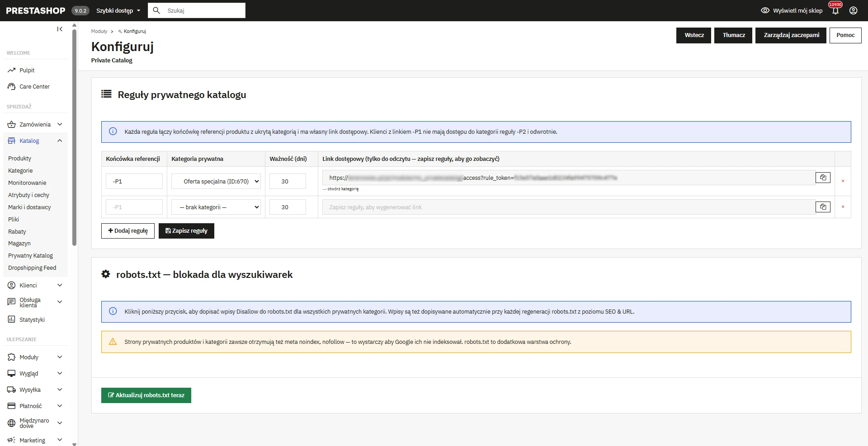Click the Pomoc help button
Screen dimensions: 868x446
pos(845,35)
